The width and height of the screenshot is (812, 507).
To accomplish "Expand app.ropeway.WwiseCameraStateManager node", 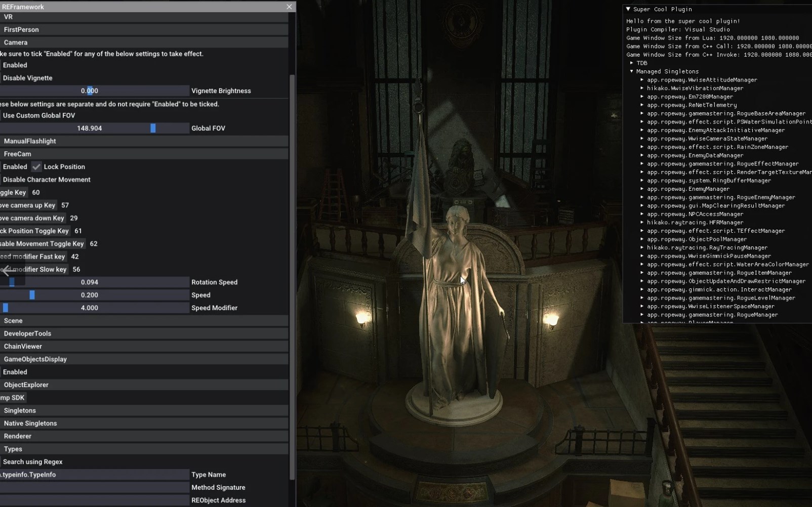I will coord(642,139).
